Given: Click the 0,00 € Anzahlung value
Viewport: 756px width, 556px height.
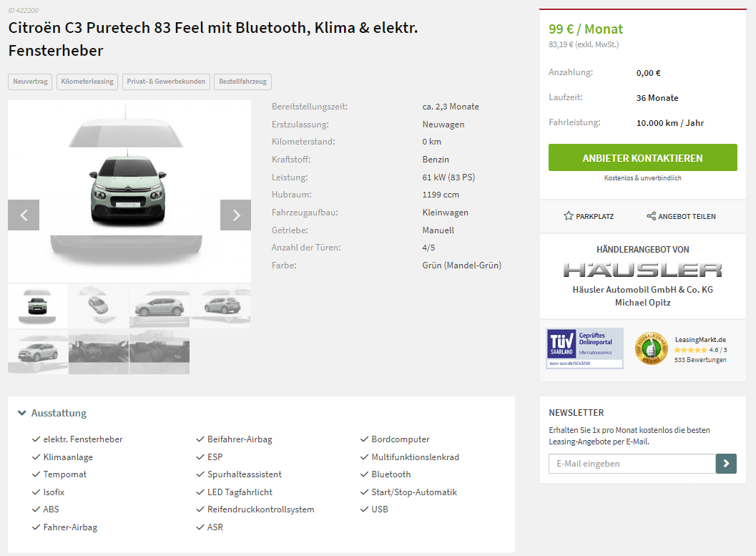Looking at the screenshot, I should coord(649,73).
